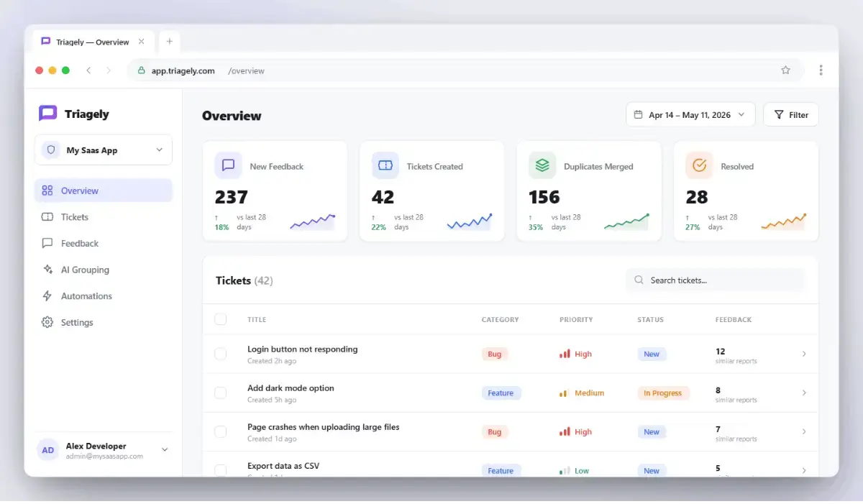Viewport: 863px width, 504px height.
Task: Click the Bug tag on Login button ticket
Action: pos(495,354)
